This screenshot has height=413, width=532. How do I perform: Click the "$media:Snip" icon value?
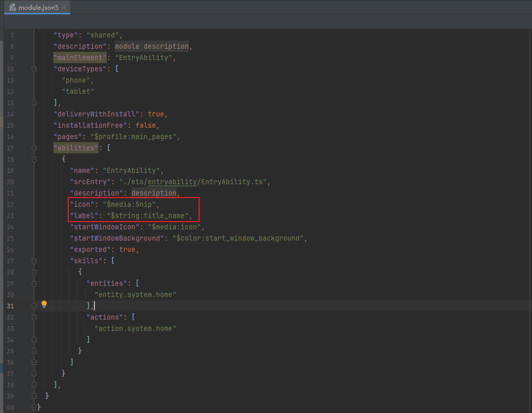tap(129, 204)
